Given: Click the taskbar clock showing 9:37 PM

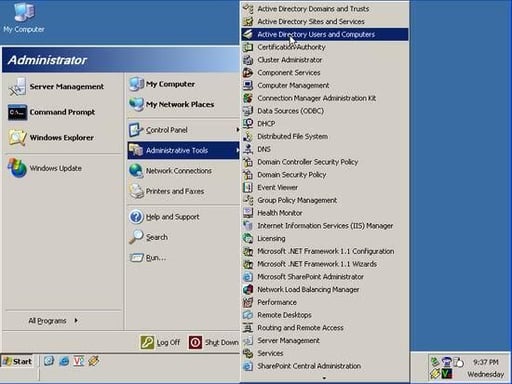Looking at the screenshot, I should [x=486, y=362].
